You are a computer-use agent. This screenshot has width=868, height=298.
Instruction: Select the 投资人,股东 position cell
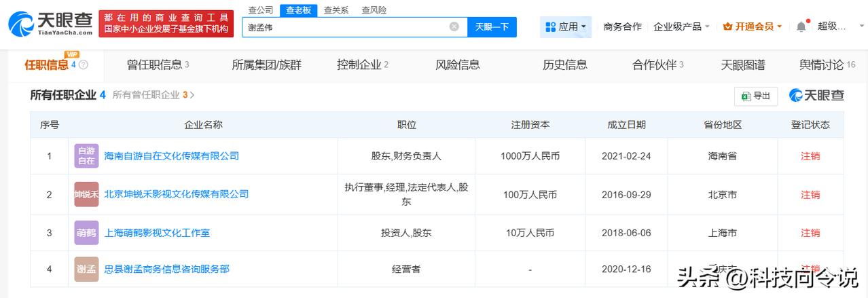tap(406, 233)
